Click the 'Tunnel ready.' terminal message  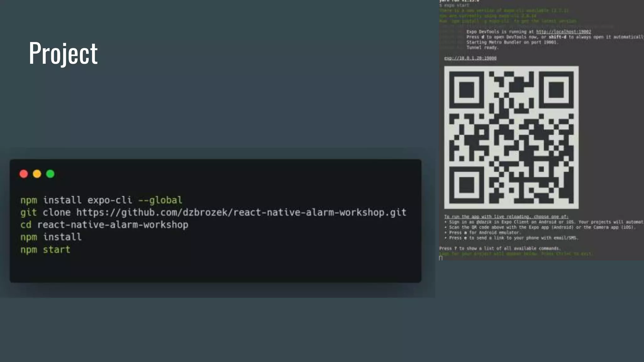482,47
